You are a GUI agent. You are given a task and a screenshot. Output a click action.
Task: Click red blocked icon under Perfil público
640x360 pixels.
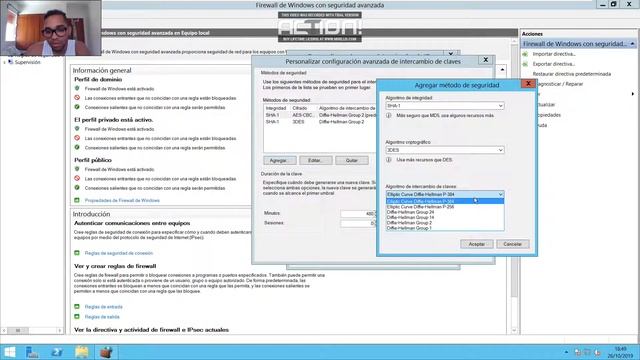(77, 178)
